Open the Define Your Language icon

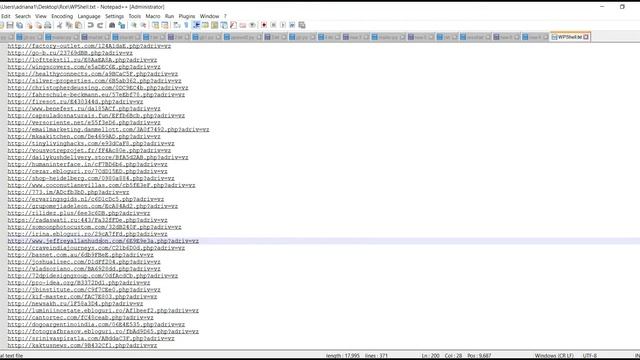[205, 25]
